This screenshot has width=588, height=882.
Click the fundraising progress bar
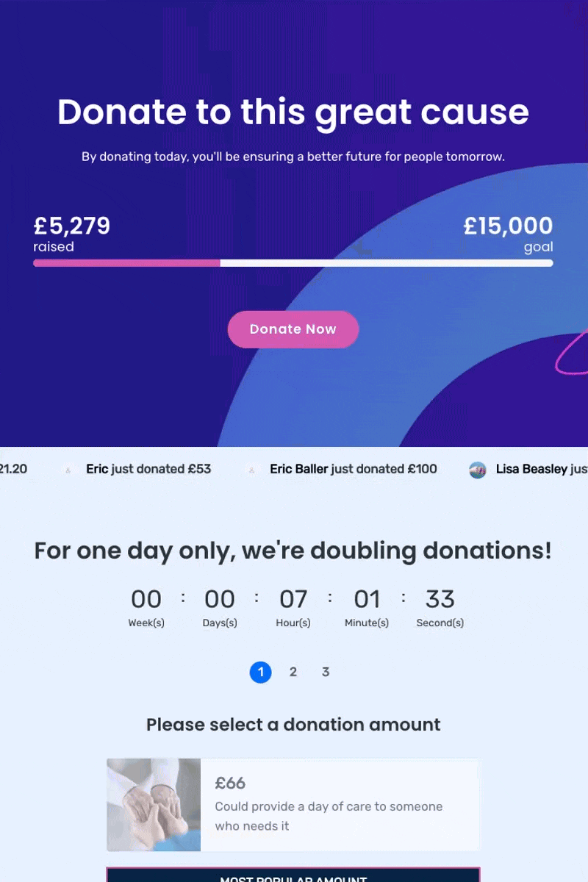pyautogui.click(x=293, y=262)
